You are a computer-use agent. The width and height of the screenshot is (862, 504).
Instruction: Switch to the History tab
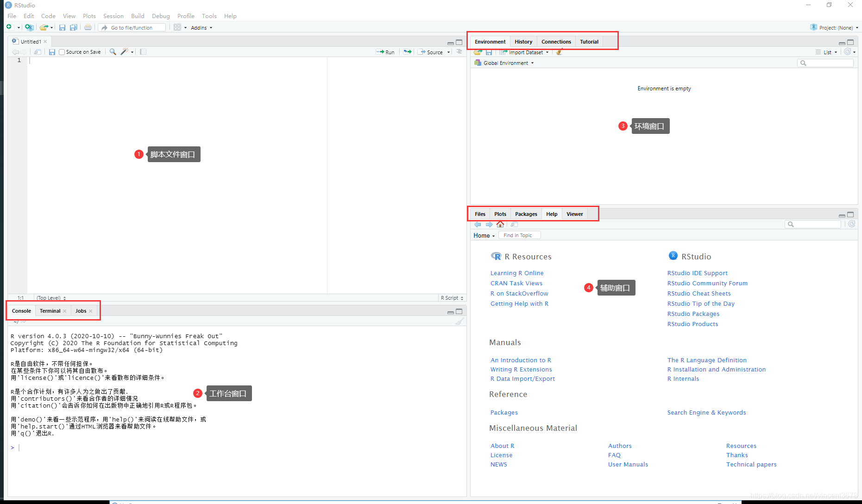pos(523,42)
